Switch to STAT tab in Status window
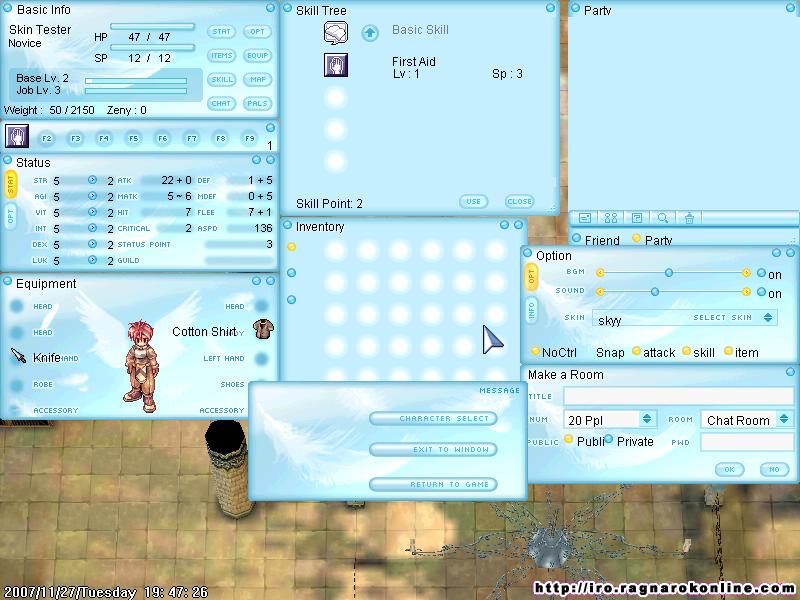 tap(11, 184)
